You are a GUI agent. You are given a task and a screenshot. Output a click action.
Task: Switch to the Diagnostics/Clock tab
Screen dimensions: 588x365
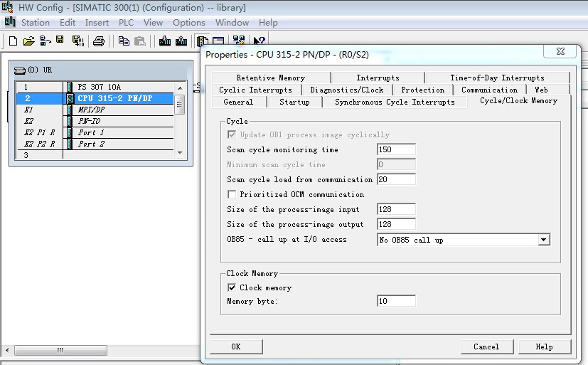347,90
